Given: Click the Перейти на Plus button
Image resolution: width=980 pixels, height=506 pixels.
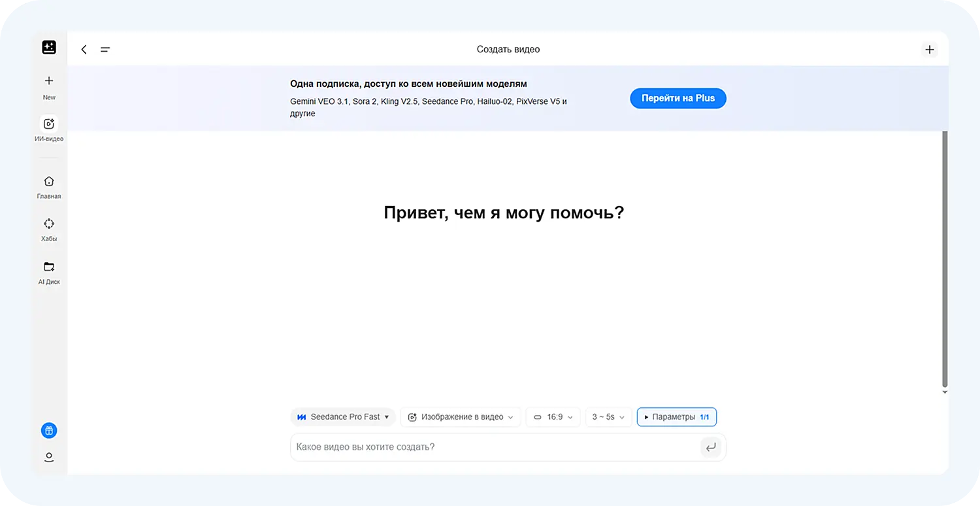Looking at the screenshot, I should 678,98.
